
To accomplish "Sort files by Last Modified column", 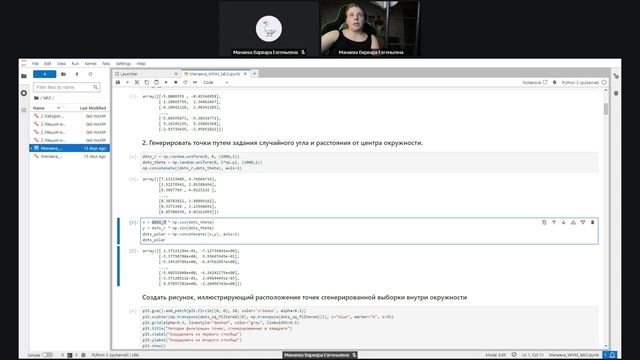I will pos(93,108).
